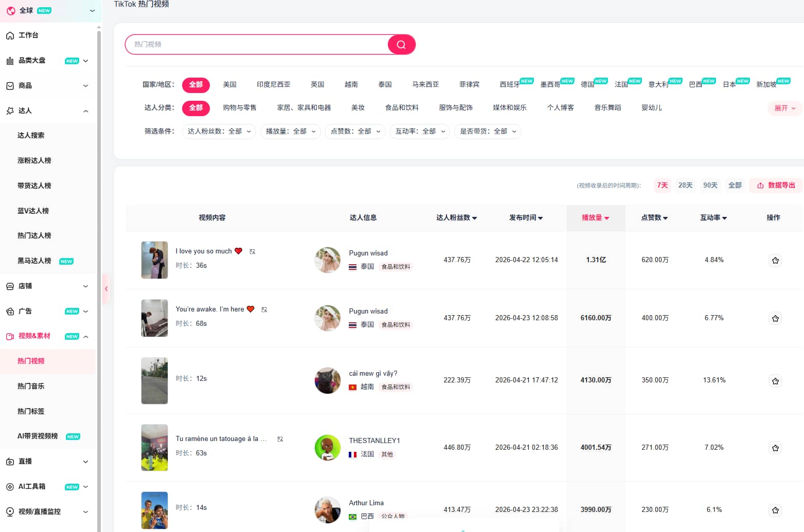
Task: Translate the 'You're awake. I'm here' title
Action: pyautogui.click(x=264, y=309)
